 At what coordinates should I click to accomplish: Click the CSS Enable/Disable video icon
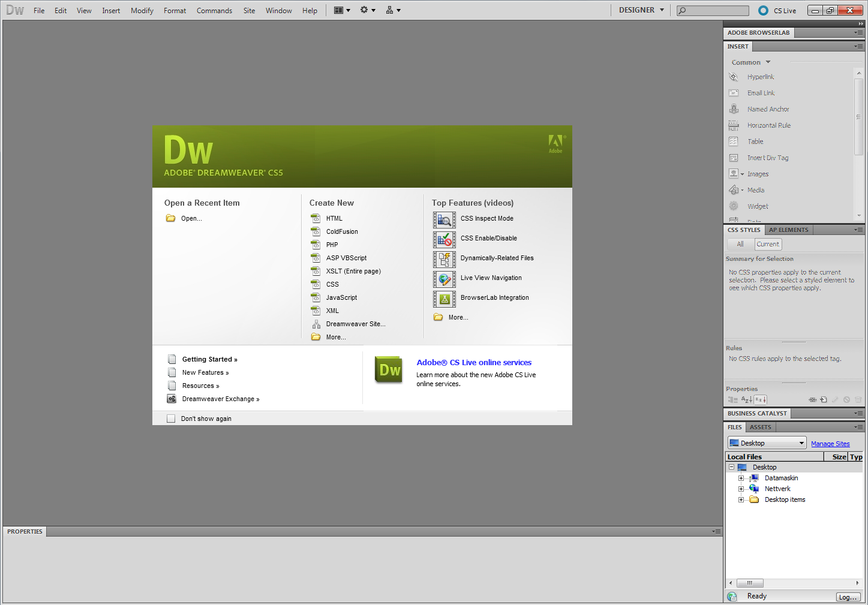click(444, 239)
